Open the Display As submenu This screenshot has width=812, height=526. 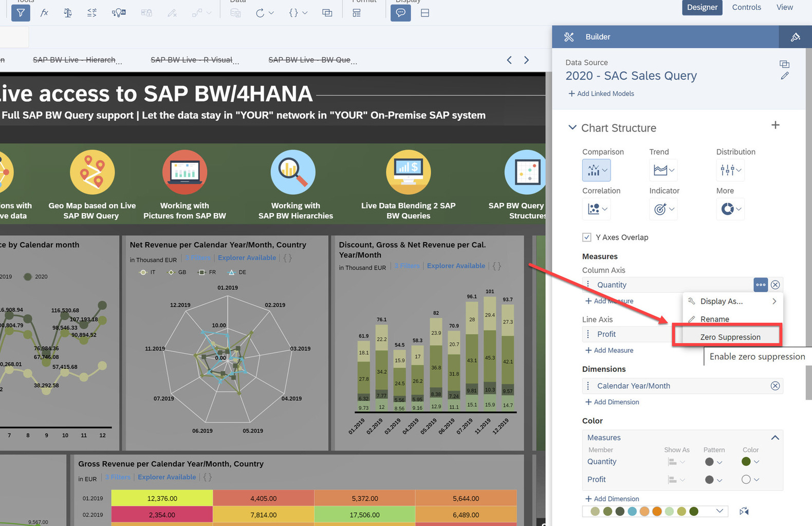click(x=732, y=302)
